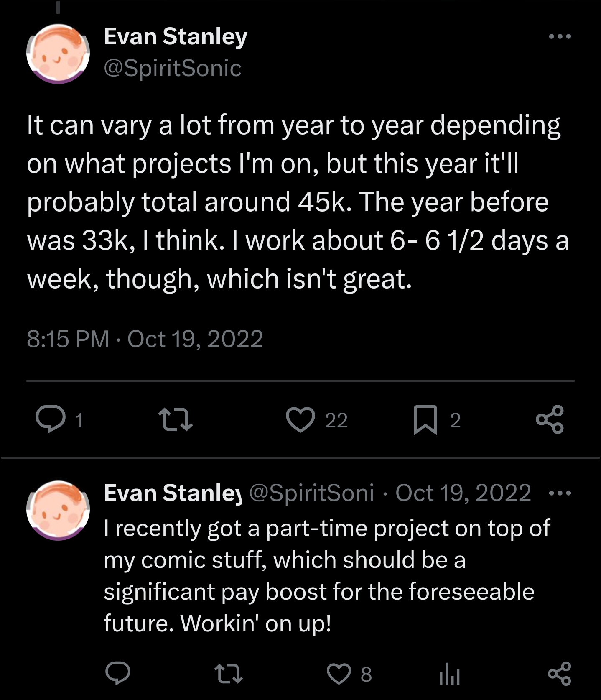The height and width of the screenshot is (700, 601).
Task: Open Evan Stanley's avatar on main tweet
Action: click(x=58, y=54)
